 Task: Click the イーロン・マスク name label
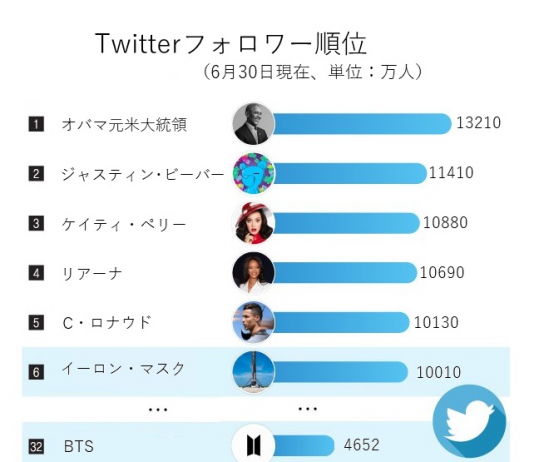tap(123, 369)
